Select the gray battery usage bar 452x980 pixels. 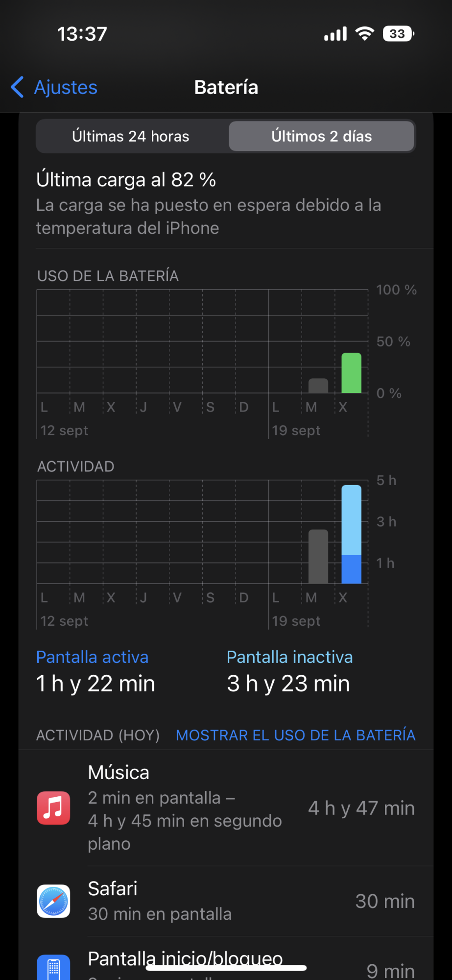point(318,386)
